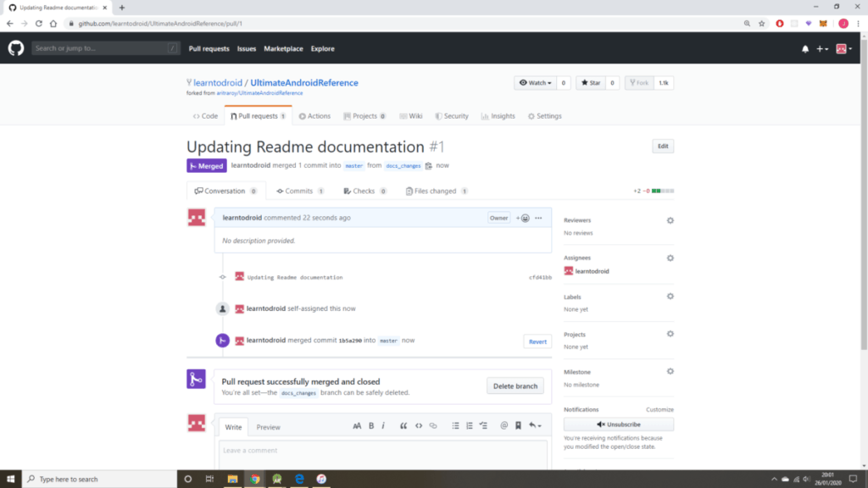Add an emoji reaction to the comment
Image resolution: width=868 pixels, height=488 pixels.
click(x=523, y=218)
